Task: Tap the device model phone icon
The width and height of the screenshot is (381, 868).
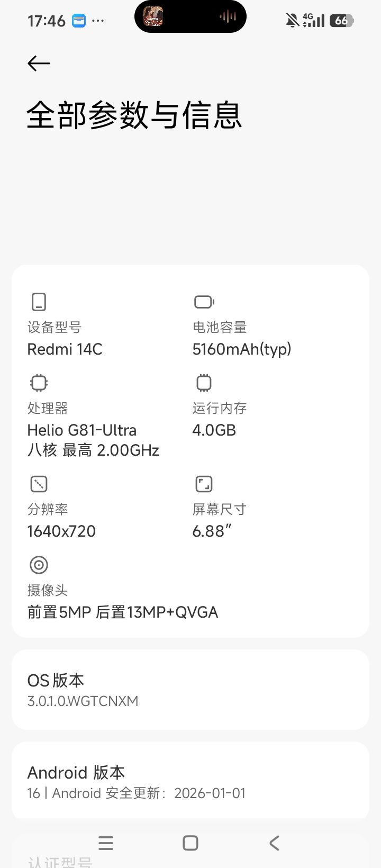Action: coord(39,302)
